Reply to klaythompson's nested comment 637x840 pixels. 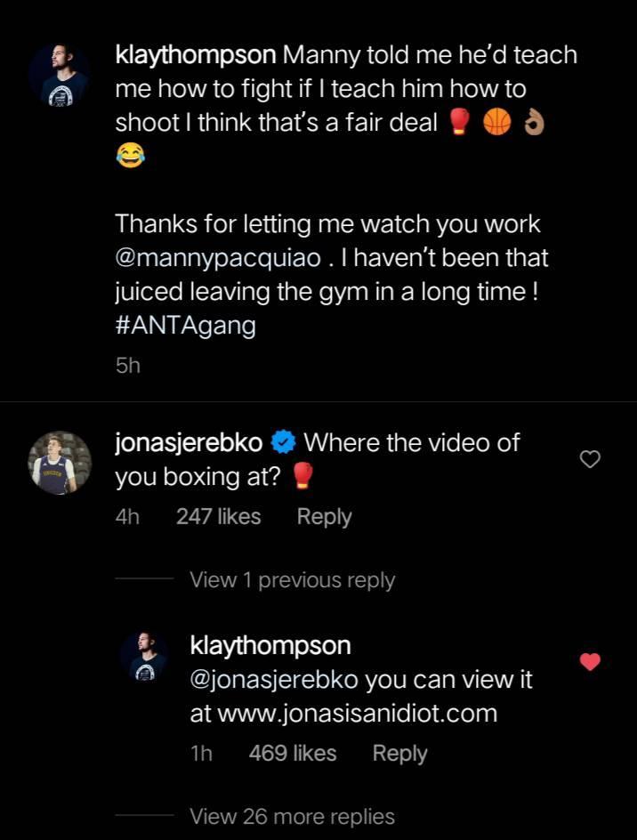pos(399,754)
